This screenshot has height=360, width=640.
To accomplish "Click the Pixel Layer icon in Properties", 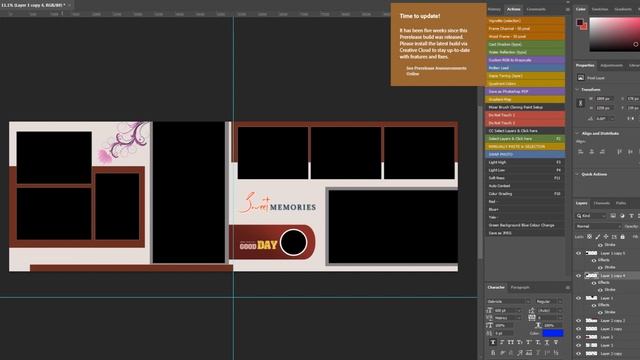I will coord(580,78).
